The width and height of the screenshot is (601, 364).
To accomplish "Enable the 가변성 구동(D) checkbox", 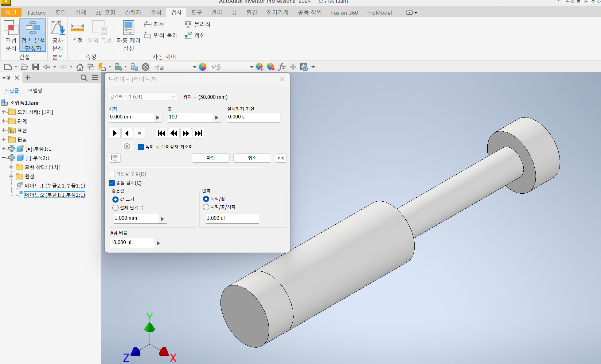I will tap(112, 174).
